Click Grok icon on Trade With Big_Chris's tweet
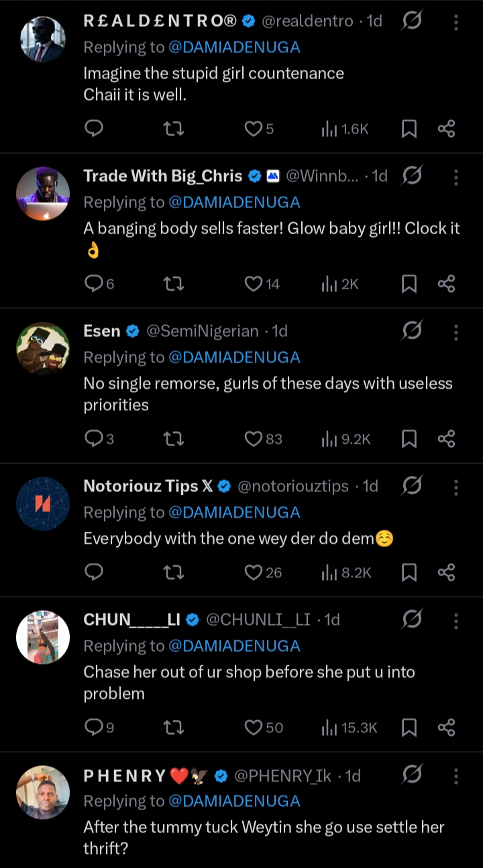The image size is (483, 868). point(412,177)
